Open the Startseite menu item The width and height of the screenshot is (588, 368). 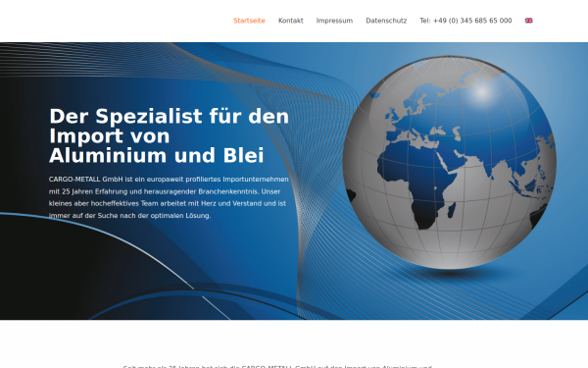(249, 21)
